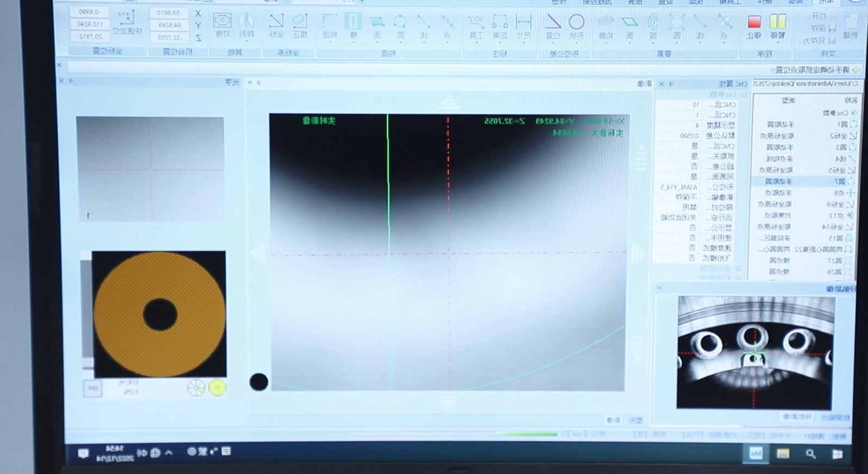Screen dimensions: 868x474
Task: Change the 限位对 property value 禁用
Action: [x=689, y=207]
